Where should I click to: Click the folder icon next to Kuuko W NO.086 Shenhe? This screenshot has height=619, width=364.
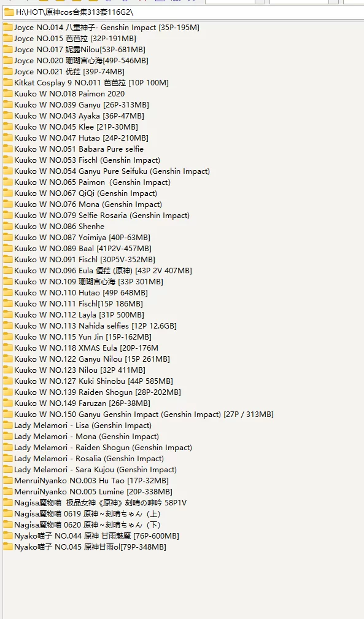coord(8,226)
